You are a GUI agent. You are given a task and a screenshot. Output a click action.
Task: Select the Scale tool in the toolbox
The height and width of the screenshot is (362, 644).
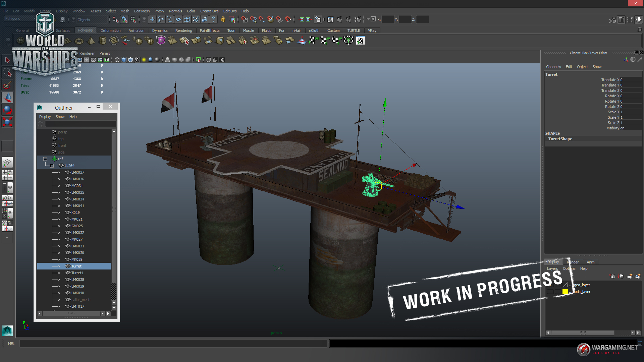(7, 122)
